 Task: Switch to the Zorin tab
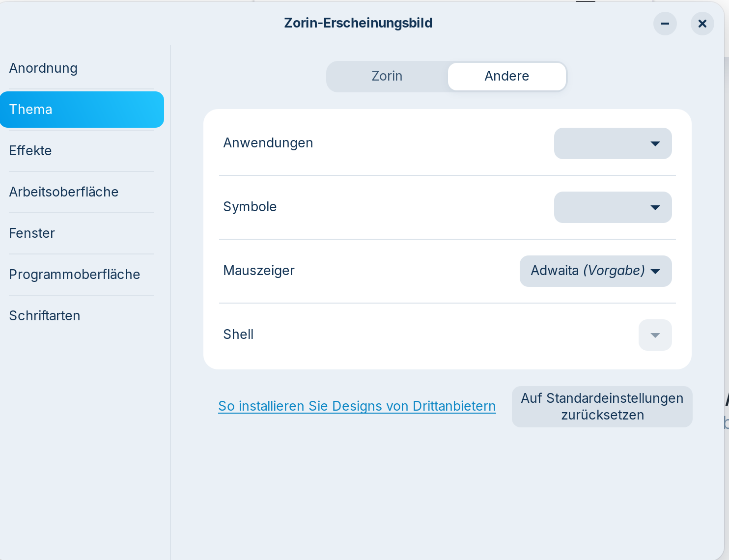point(387,76)
